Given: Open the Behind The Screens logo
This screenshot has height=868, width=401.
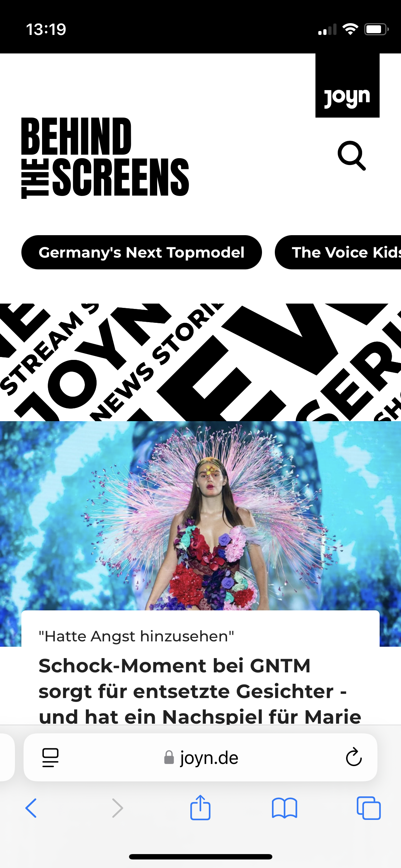Looking at the screenshot, I should [x=105, y=158].
